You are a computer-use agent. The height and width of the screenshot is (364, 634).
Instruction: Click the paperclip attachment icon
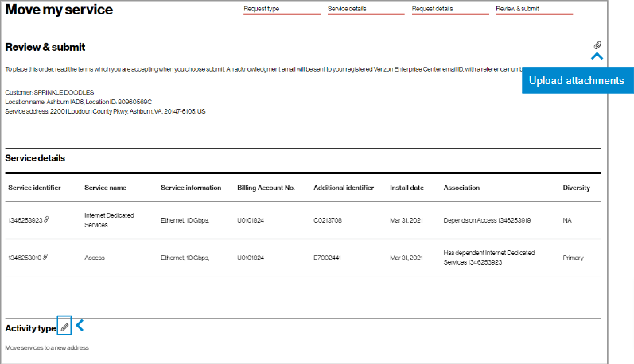click(597, 45)
